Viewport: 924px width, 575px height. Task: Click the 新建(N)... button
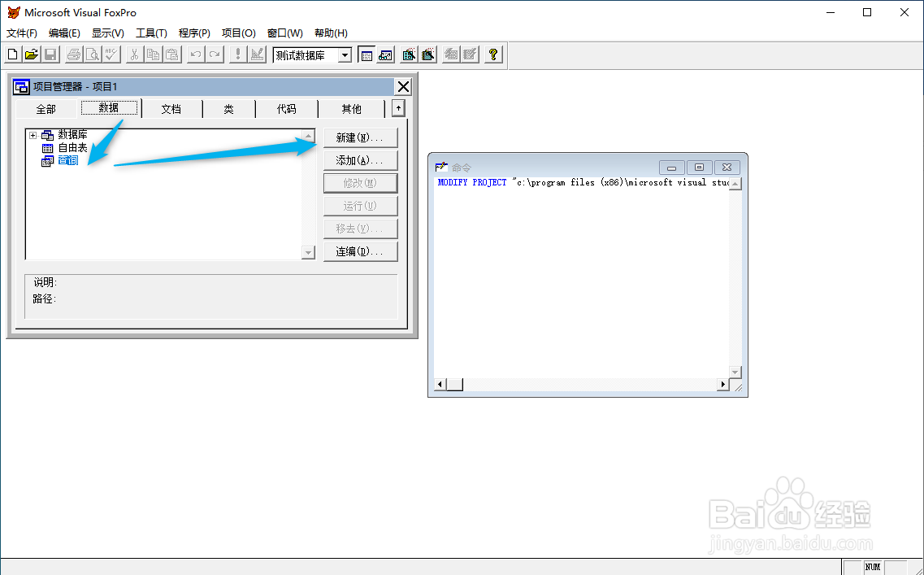click(360, 138)
